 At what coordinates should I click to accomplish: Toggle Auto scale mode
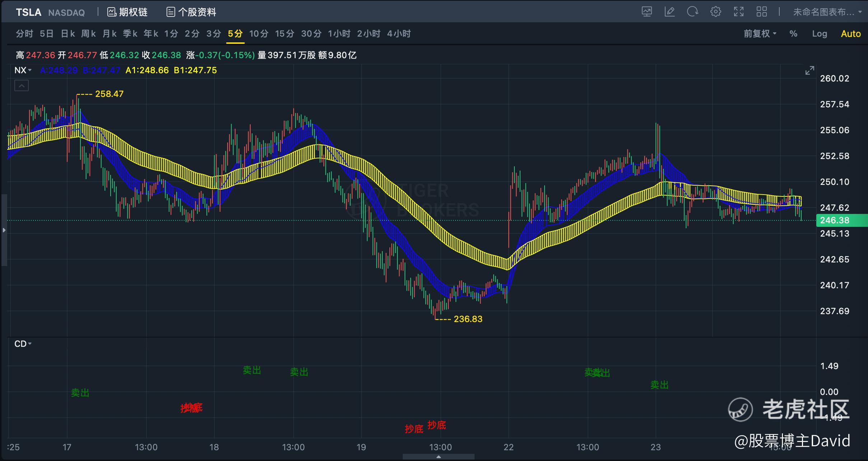point(851,34)
